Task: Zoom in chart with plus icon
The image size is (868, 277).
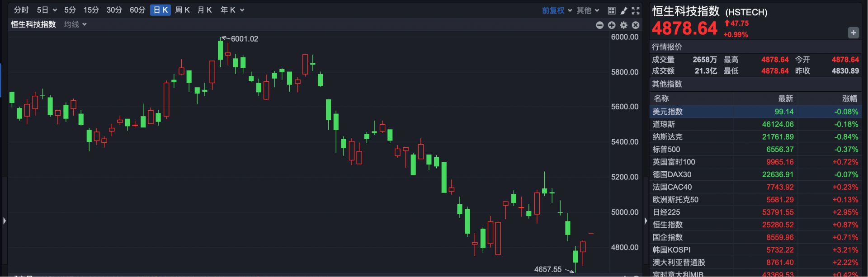Action: click(612, 25)
